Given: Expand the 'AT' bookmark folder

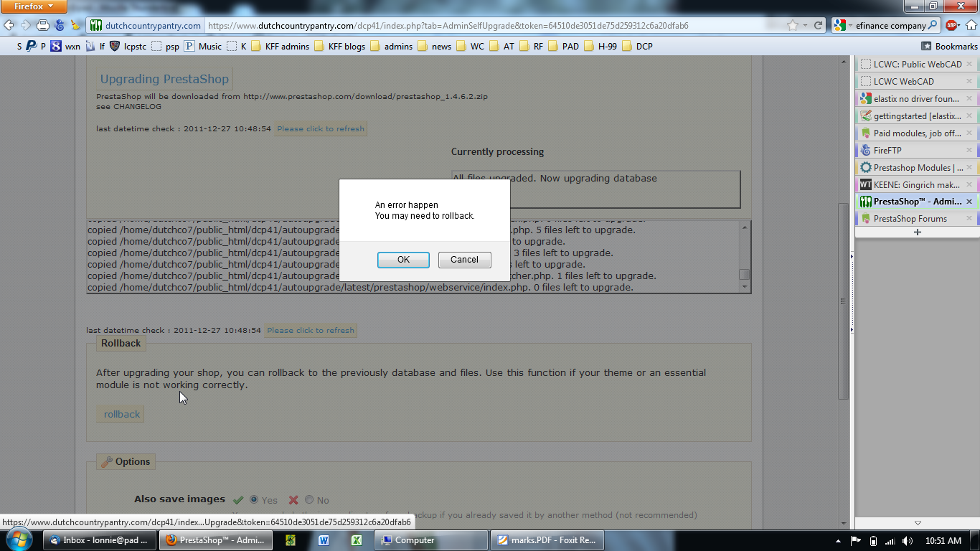Looking at the screenshot, I should click(x=502, y=46).
